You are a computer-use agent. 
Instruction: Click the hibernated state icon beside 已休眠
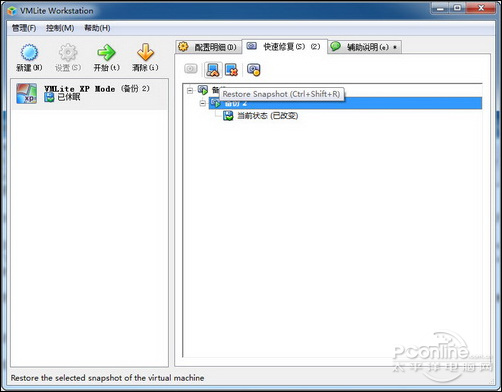point(49,97)
